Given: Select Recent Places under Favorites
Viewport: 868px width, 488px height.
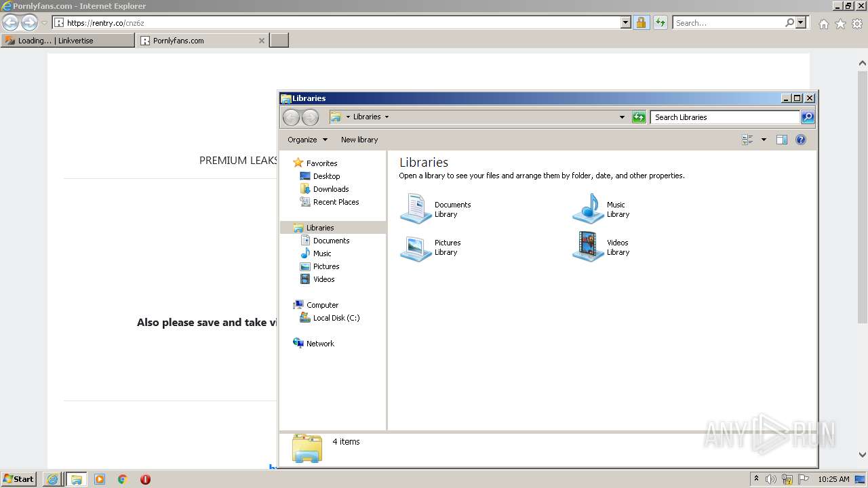Looking at the screenshot, I should (x=336, y=202).
